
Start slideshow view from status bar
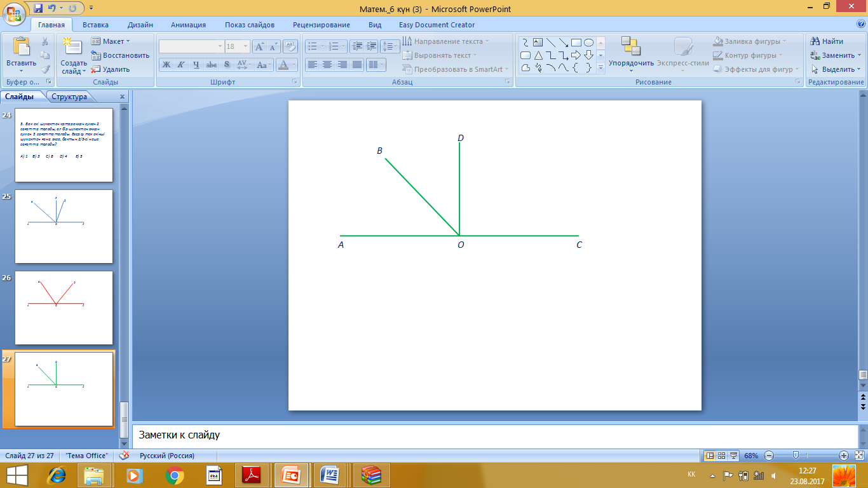734,456
